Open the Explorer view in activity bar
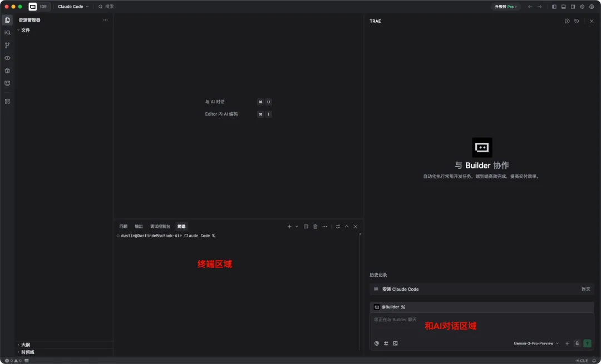Image resolution: width=601 pixels, height=364 pixels. (7, 20)
